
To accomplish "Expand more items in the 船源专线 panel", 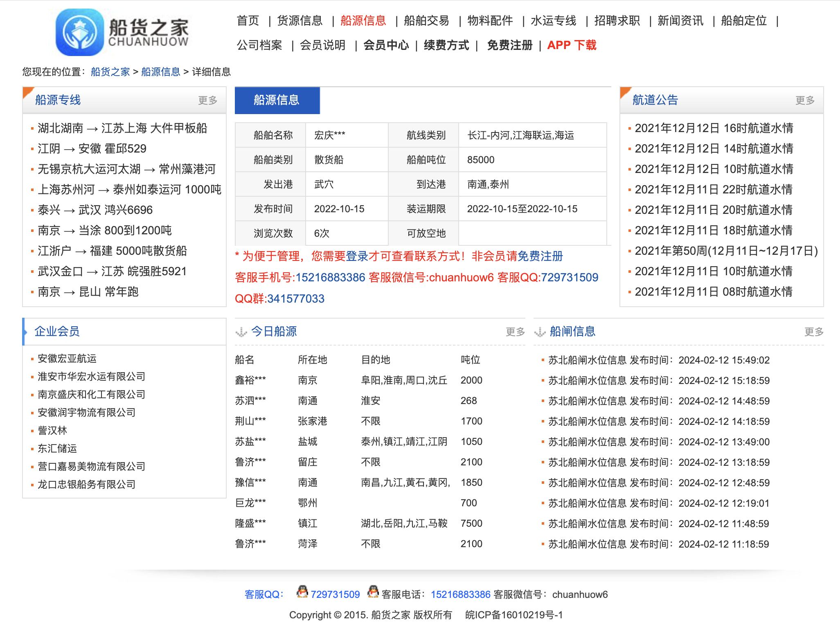I will [x=207, y=100].
